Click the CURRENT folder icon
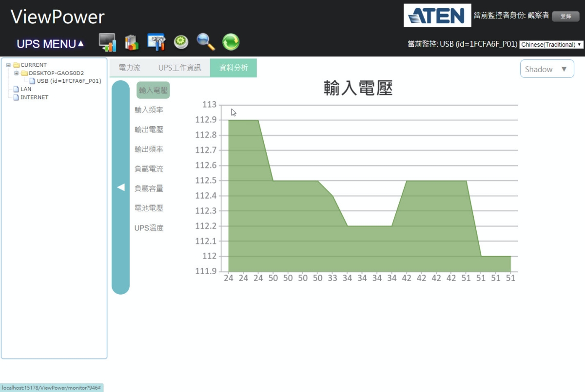Screen dimensions: 585x392 tap(16, 65)
